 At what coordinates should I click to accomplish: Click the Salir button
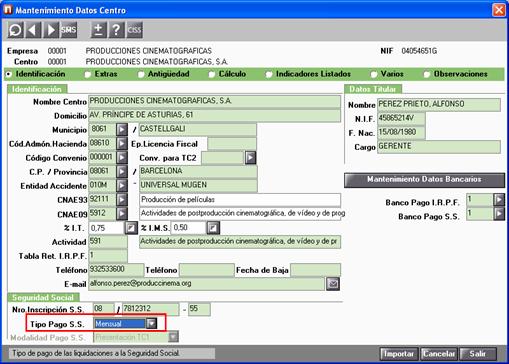tap(478, 354)
